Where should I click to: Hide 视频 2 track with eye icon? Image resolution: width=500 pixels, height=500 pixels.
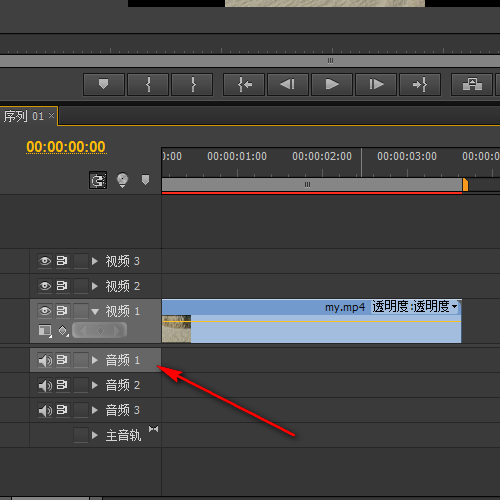pos(45,286)
